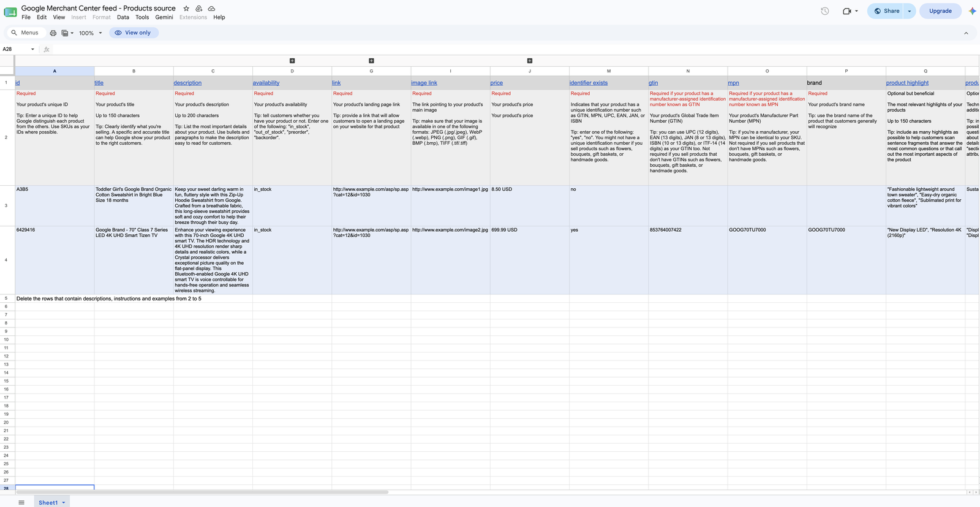
Task: Click the image1.jpg URL cell
Action: tap(450, 205)
